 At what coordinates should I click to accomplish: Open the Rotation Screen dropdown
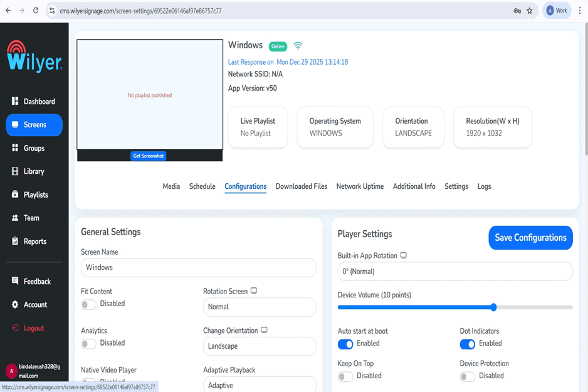(x=260, y=307)
